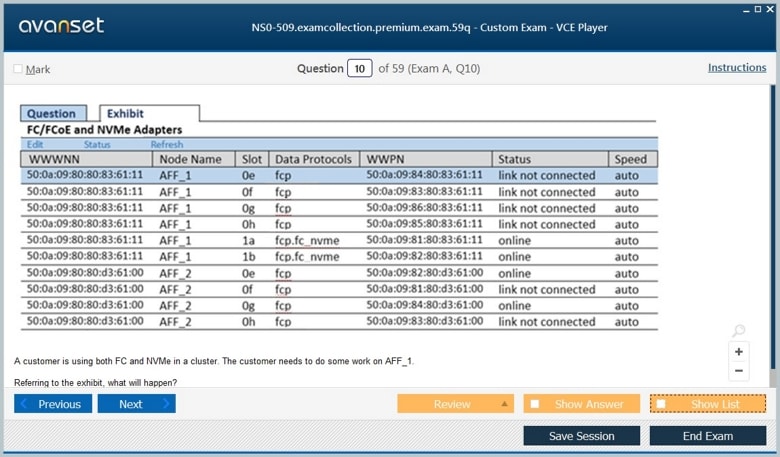Click the Next right arrow icon

tap(166, 404)
